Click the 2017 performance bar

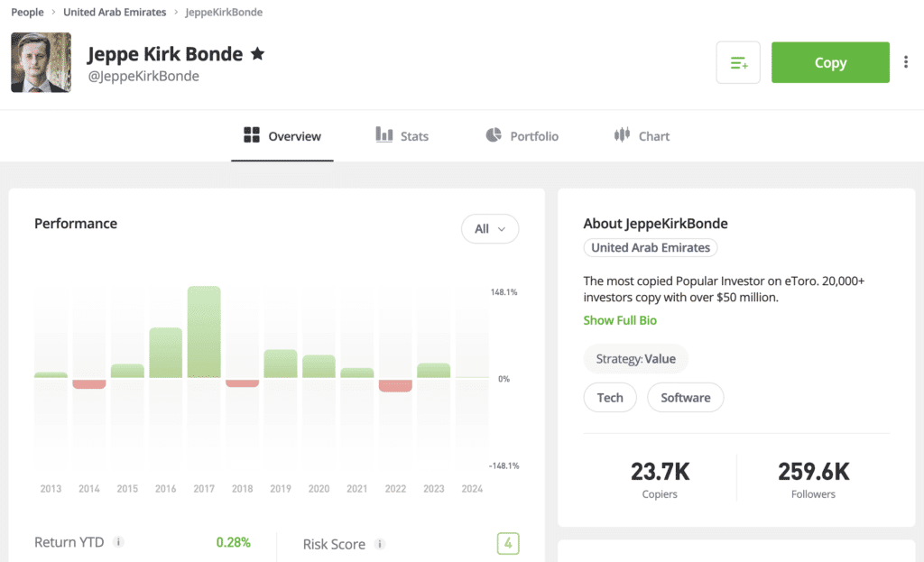point(204,332)
